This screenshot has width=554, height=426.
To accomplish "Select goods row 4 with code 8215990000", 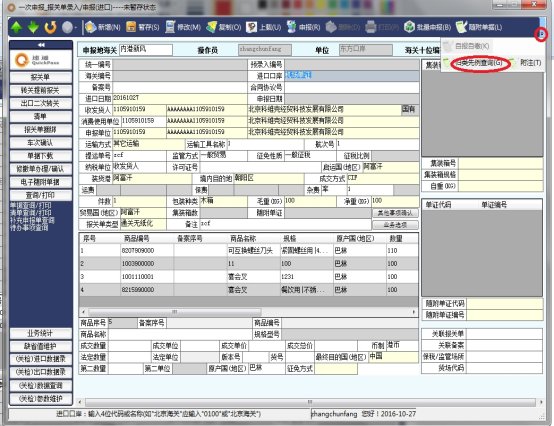I will [x=248, y=290].
